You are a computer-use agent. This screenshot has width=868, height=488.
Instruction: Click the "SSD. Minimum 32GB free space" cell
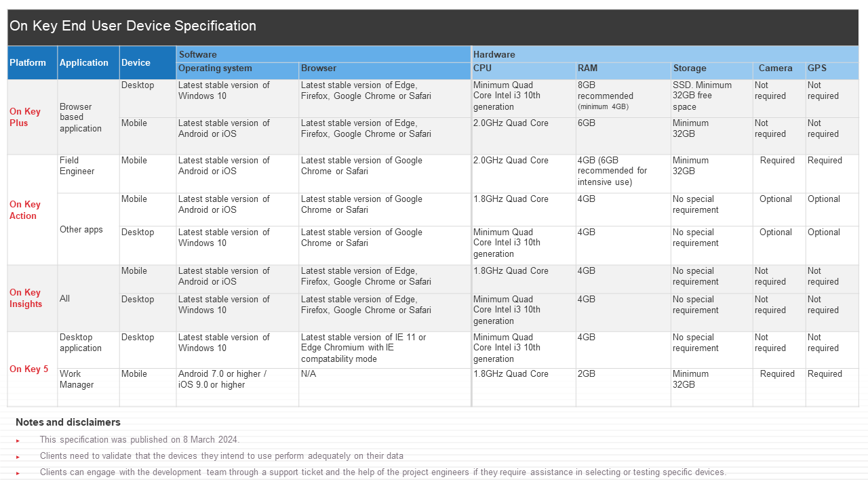pyautogui.click(x=711, y=98)
